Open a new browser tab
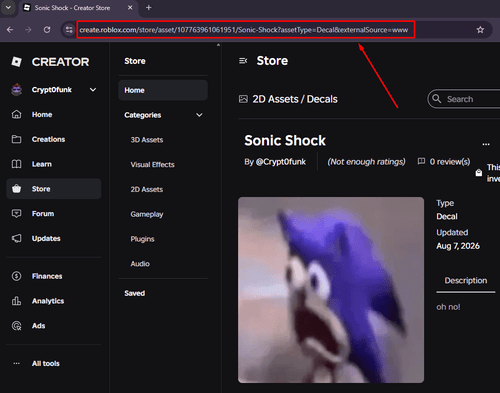 [x=149, y=7]
